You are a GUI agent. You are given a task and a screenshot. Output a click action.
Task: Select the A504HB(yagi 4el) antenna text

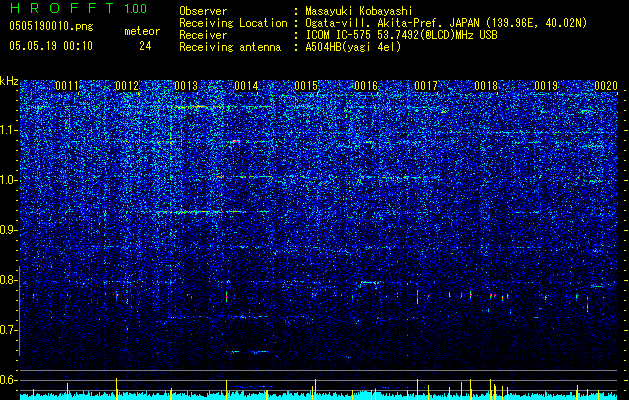(353, 47)
